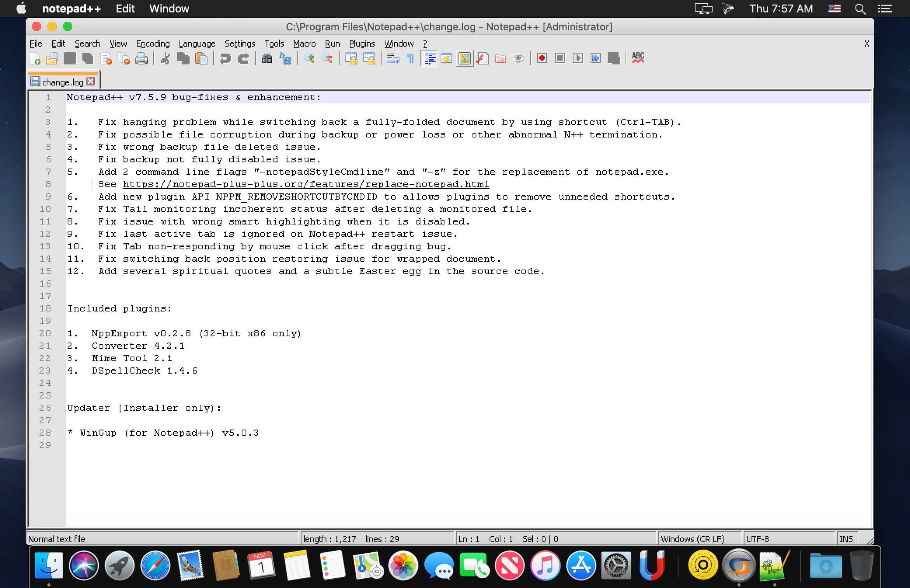Select the change.log tab
910x588 pixels.
tap(62, 82)
